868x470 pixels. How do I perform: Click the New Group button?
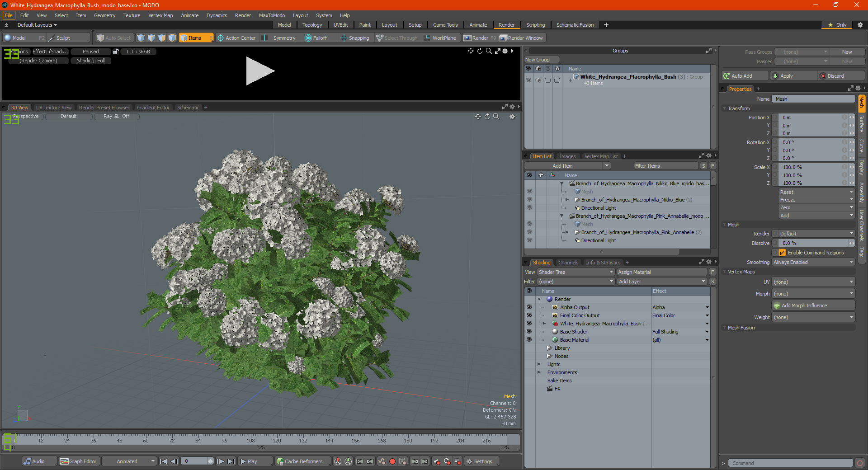[x=541, y=60]
